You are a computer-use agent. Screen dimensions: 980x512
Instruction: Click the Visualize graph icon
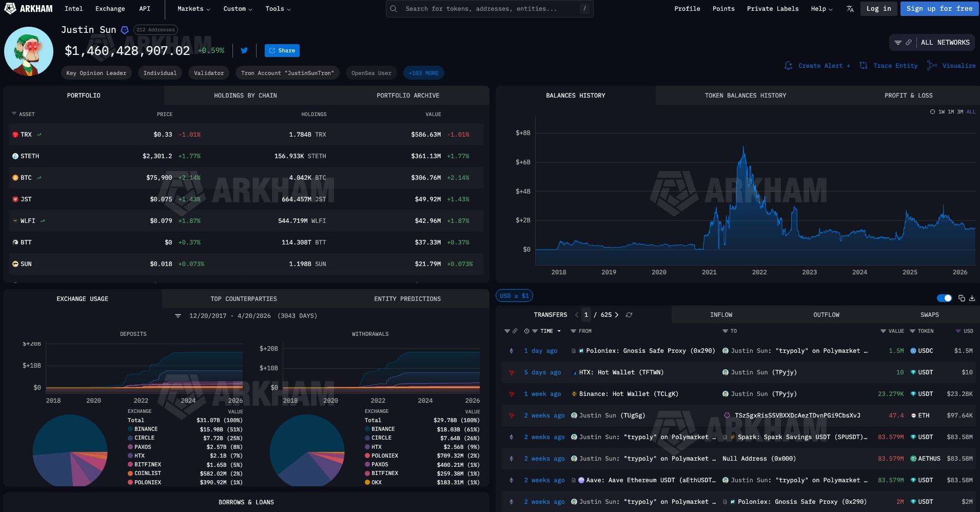point(932,65)
